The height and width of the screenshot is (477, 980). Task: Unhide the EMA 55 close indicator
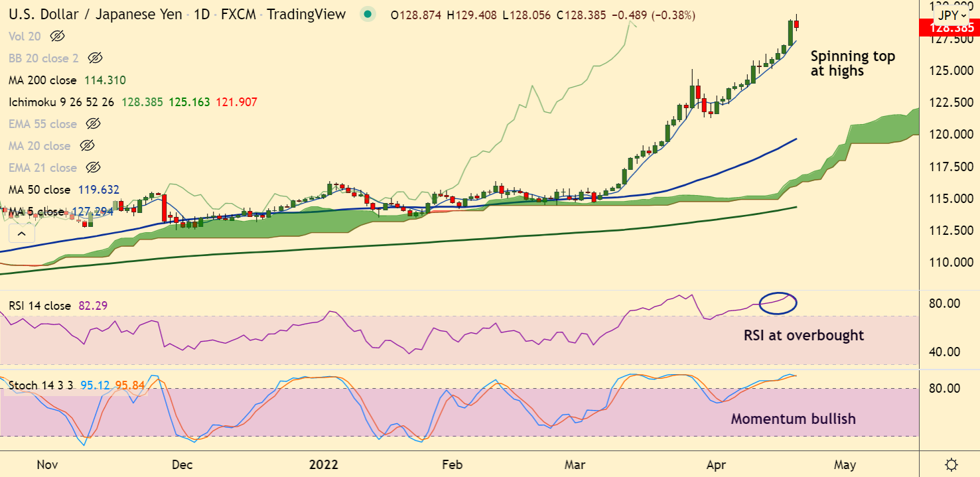point(94,124)
